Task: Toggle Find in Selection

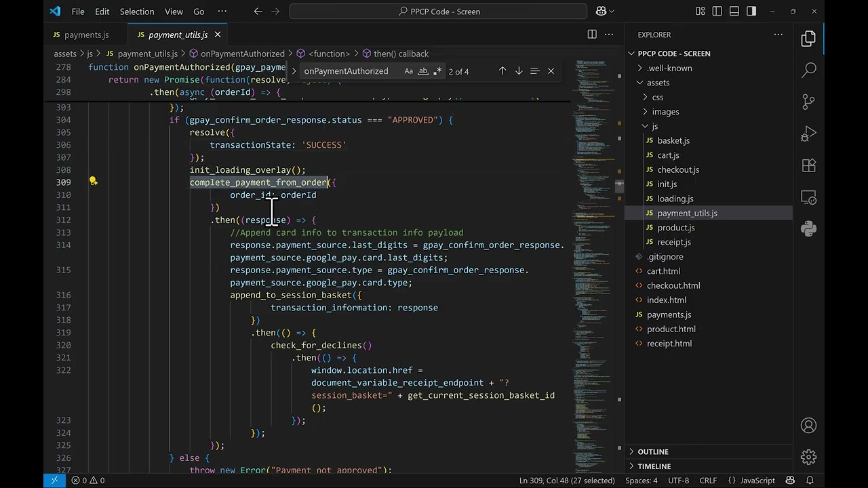Action: pyautogui.click(x=534, y=71)
